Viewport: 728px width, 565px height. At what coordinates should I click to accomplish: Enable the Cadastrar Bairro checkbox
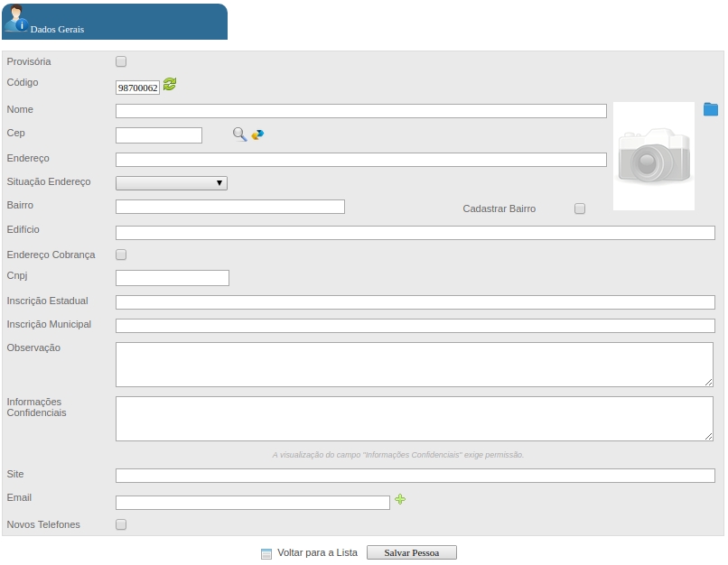click(x=580, y=208)
